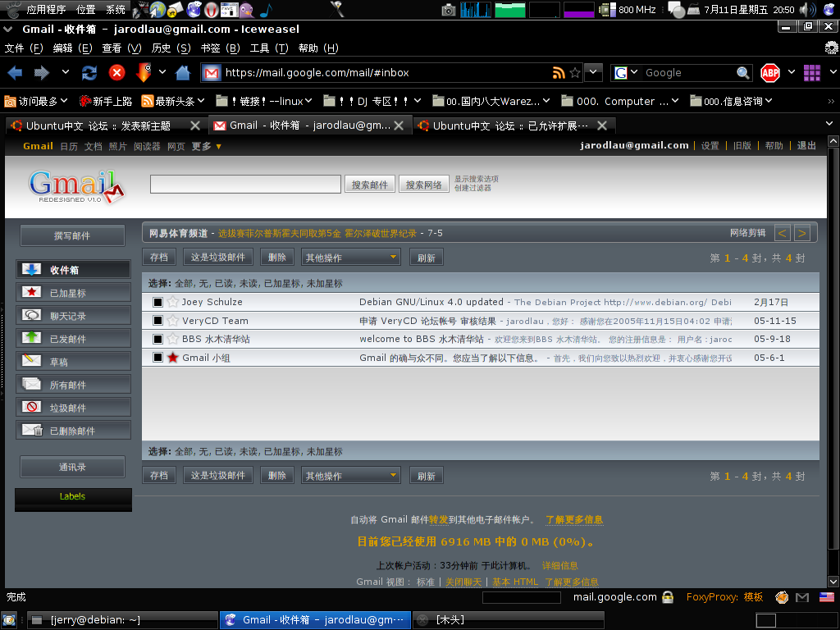Unstar the Gmail 小组 email
Image resolution: width=840 pixels, height=630 pixels.
click(172, 358)
